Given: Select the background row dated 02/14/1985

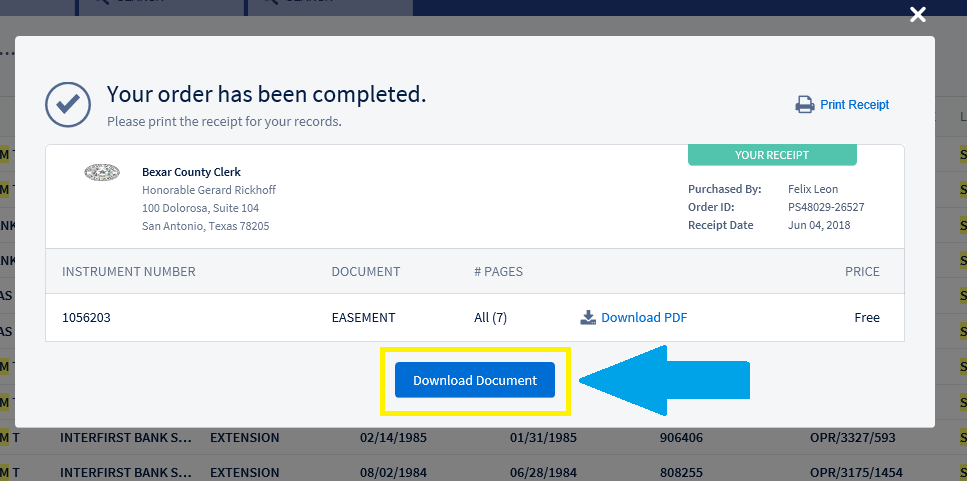Looking at the screenshot, I should point(388,438).
